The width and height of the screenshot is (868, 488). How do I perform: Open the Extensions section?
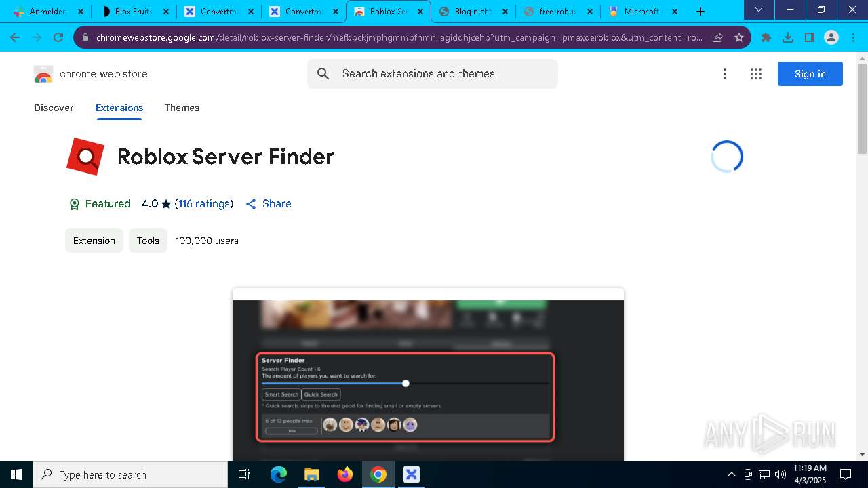click(119, 108)
